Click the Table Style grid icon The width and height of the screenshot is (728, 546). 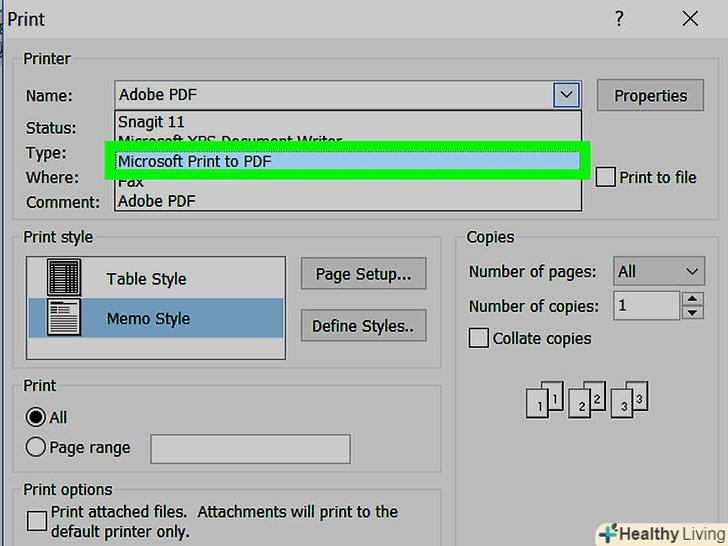pyautogui.click(x=64, y=278)
